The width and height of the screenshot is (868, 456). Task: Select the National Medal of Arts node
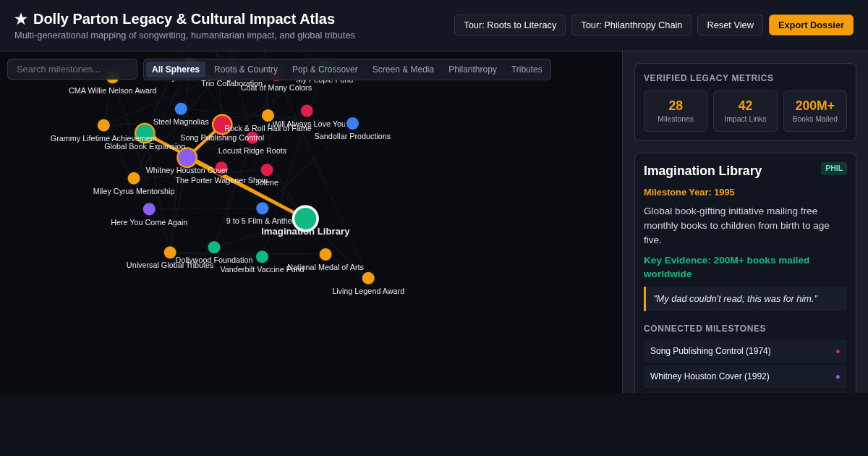point(325,255)
